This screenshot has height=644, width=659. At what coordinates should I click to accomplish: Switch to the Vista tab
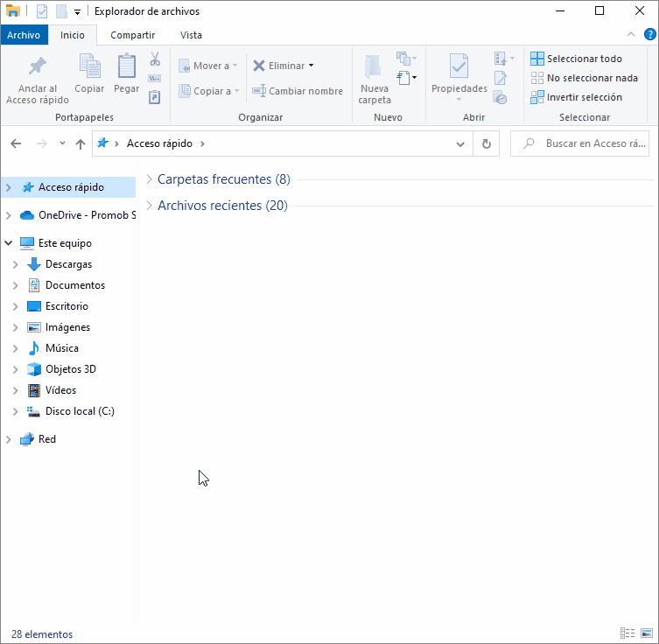191,35
